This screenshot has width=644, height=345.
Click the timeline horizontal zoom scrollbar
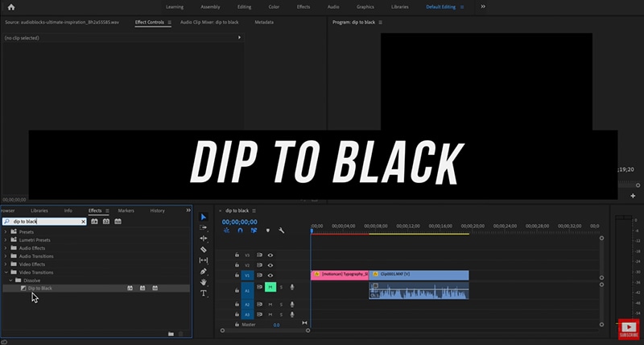click(266, 330)
